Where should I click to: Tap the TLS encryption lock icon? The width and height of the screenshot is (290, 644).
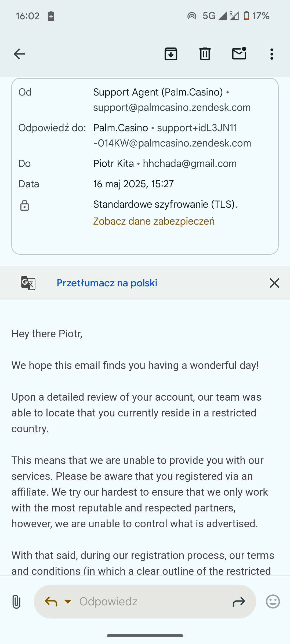pyautogui.click(x=24, y=205)
